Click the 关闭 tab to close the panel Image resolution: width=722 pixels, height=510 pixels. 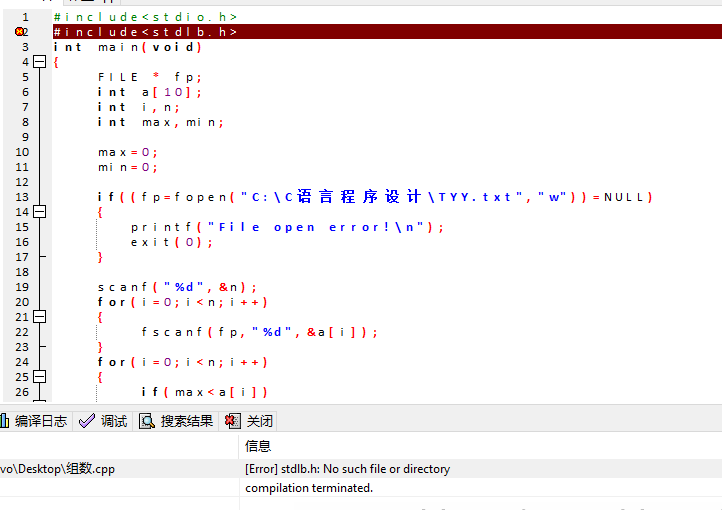pos(249,421)
